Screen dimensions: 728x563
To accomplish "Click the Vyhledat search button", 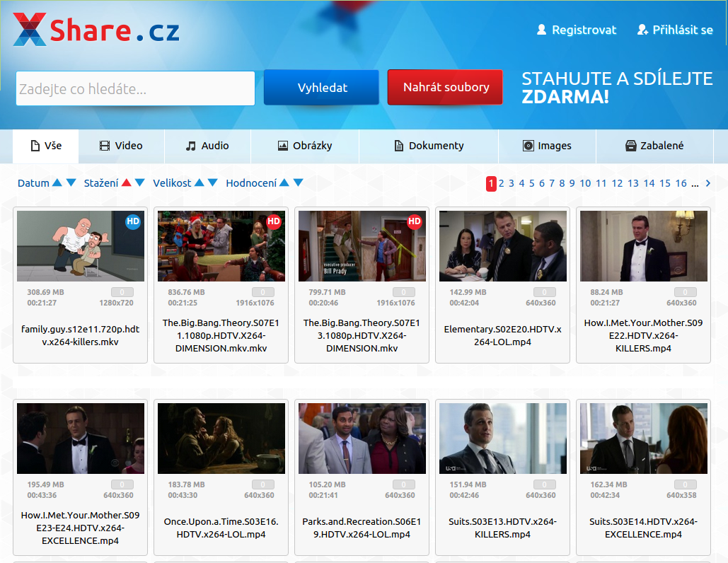I will (x=321, y=87).
